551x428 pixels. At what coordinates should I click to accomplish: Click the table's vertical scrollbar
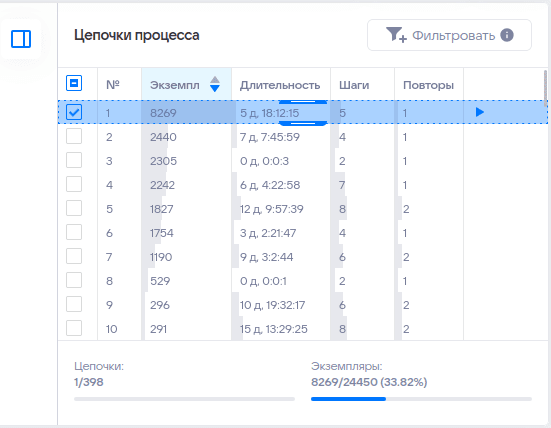[545, 88]
